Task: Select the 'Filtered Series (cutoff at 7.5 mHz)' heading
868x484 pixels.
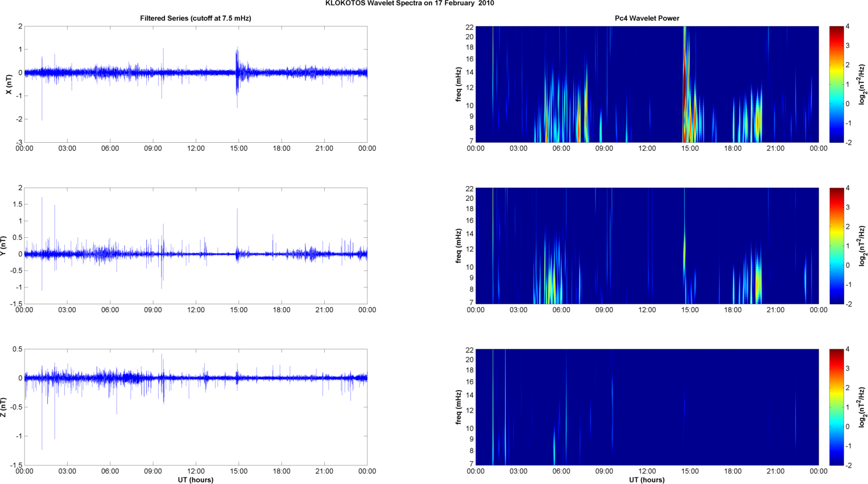Action: (x=196, y=18)
